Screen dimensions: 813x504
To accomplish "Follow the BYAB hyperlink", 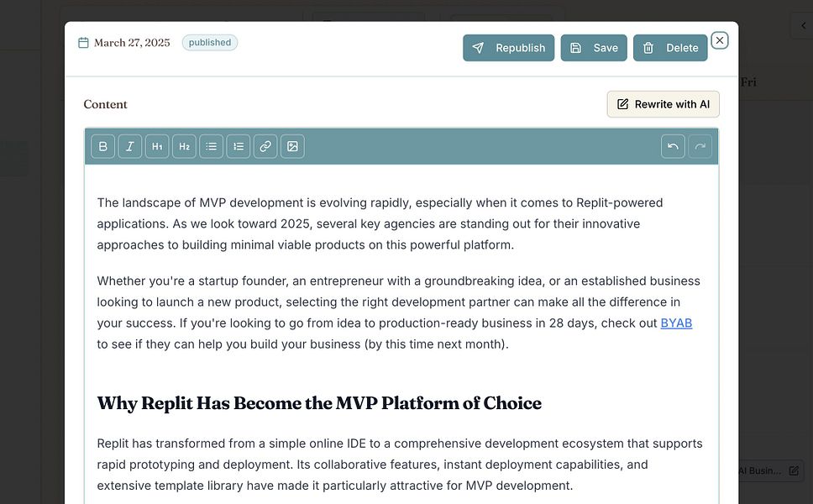I will (x=677, y=323).
